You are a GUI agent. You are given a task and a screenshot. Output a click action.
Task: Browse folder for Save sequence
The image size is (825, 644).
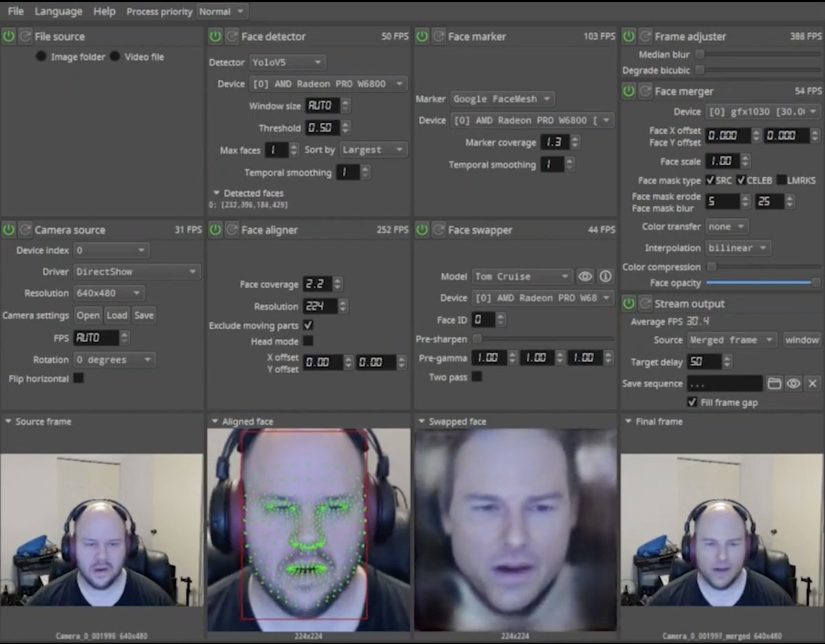(x=774, y=384)
